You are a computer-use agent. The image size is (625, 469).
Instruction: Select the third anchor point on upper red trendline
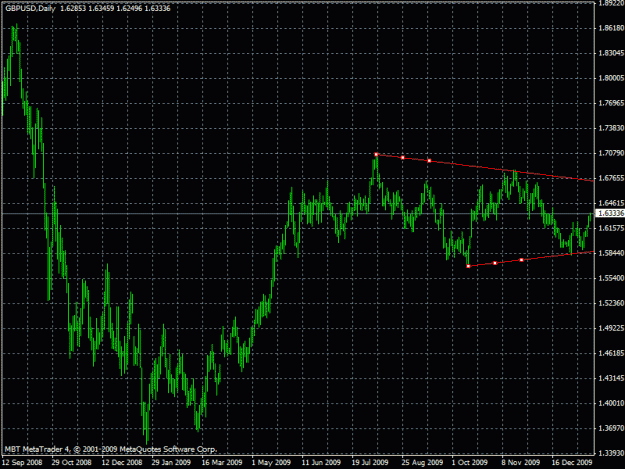coord(429,161)
